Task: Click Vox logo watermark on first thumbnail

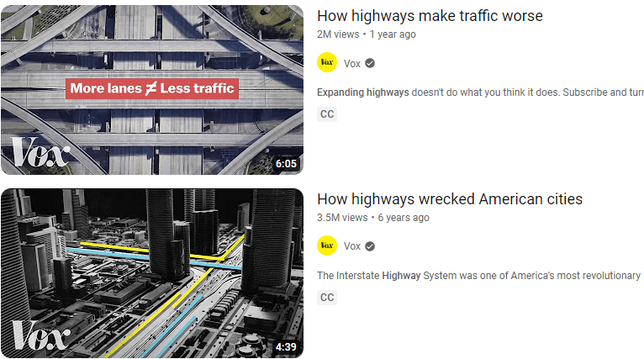Action: point(40,152)
